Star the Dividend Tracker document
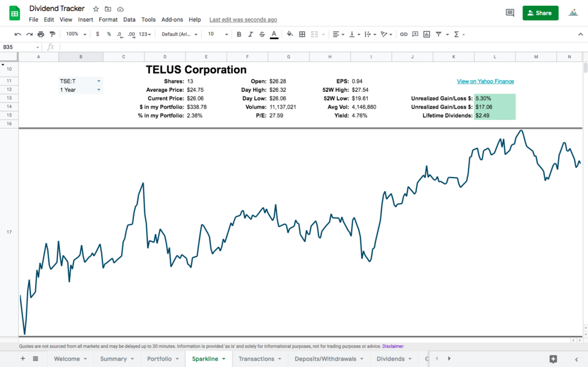The height and width of the screenshot is (367, 588). 96,9
